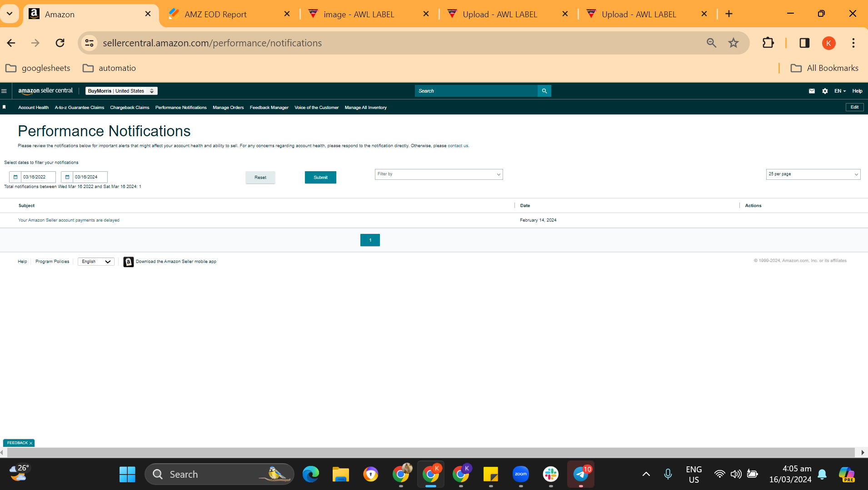Screen dimensions: 868x490
Task: Open Feedback Manager in the nav bar
Action: (x=269, y=108)
